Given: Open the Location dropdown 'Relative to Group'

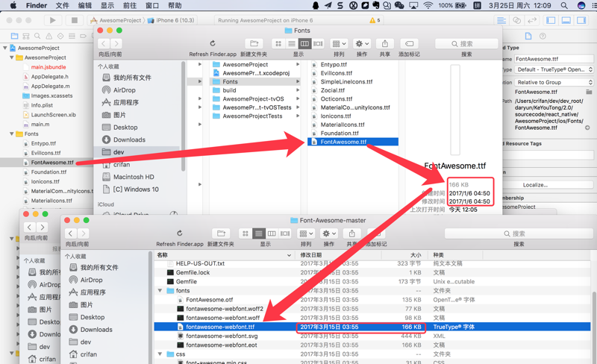Looking at the screenshot, I should click(x=554, y=82).
